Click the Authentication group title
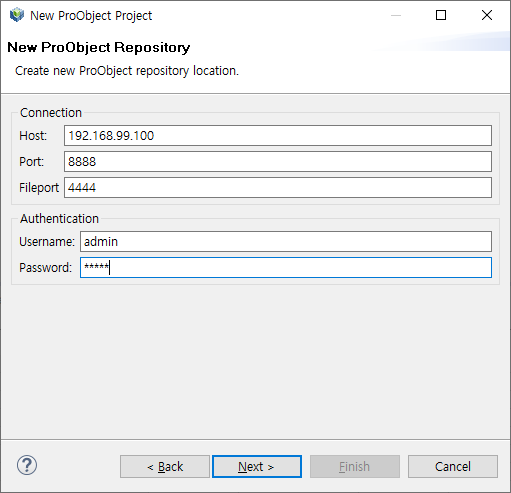This screenshot has width=511, height=493. [59, 219]
